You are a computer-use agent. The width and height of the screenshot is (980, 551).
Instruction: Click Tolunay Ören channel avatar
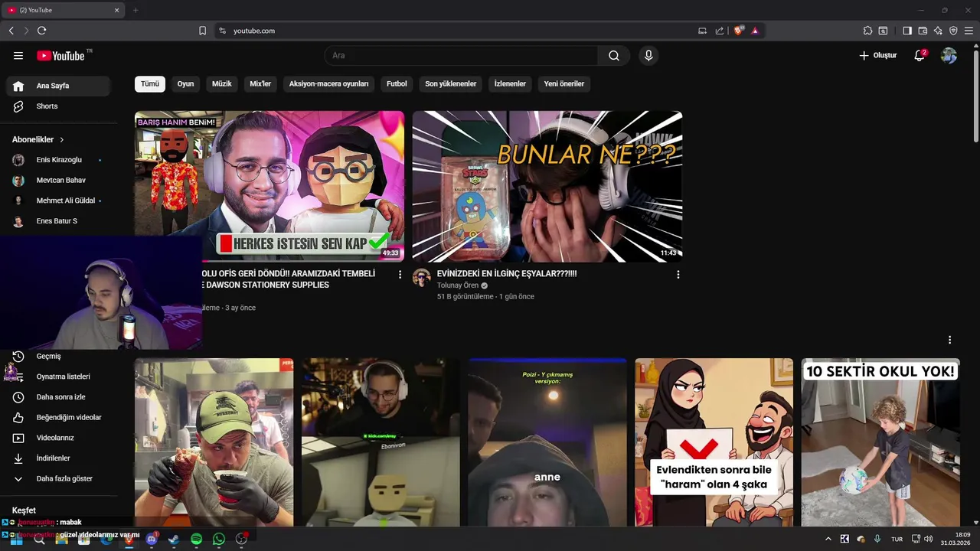pos(422,278)
